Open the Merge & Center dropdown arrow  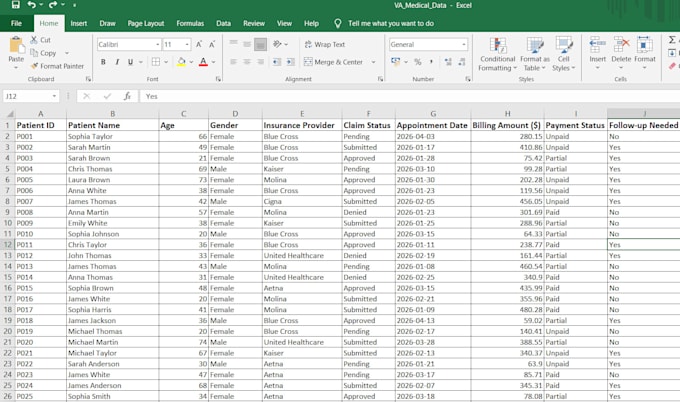click(x=373, y=62)
